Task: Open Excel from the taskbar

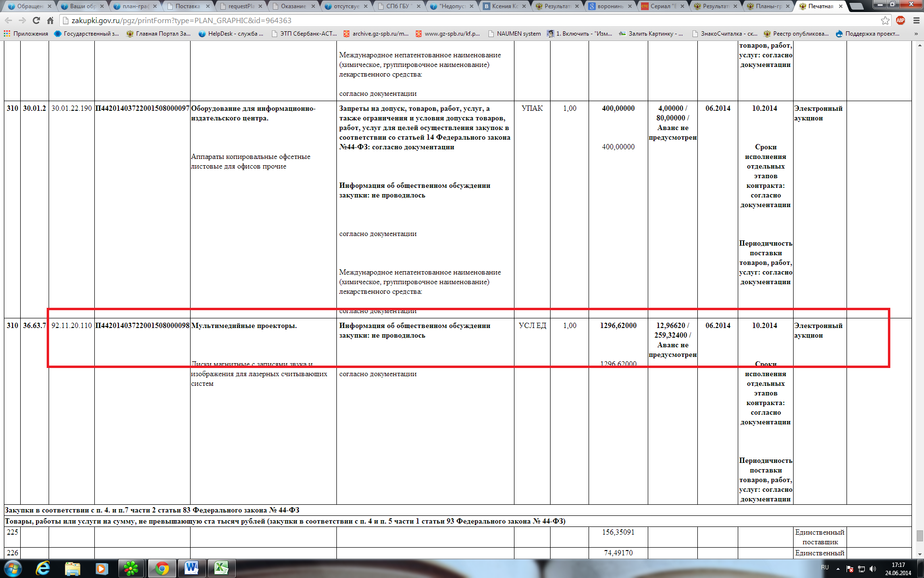Action: pyautogui.click(x=221, y=568)
